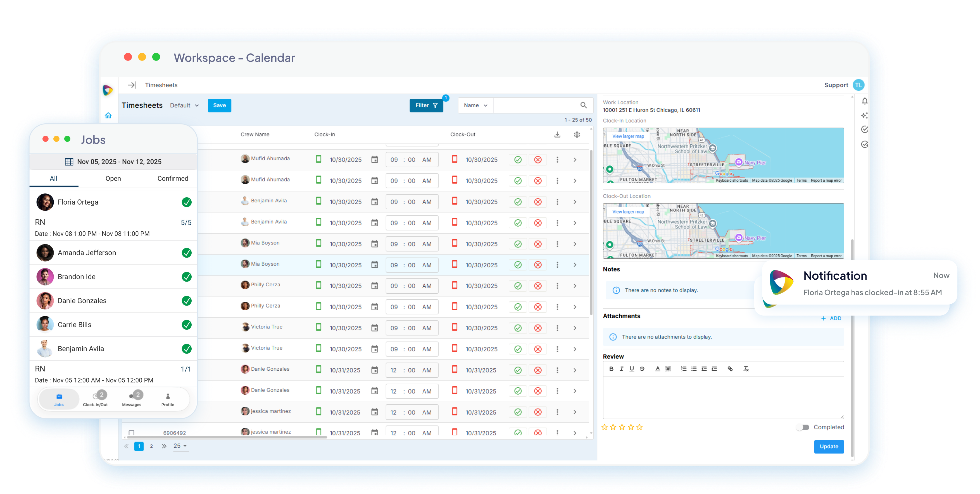Toggle Floria Ortega's green check in Jobs
The height and width of the screenshot is (494, 980).
(186, 202)
